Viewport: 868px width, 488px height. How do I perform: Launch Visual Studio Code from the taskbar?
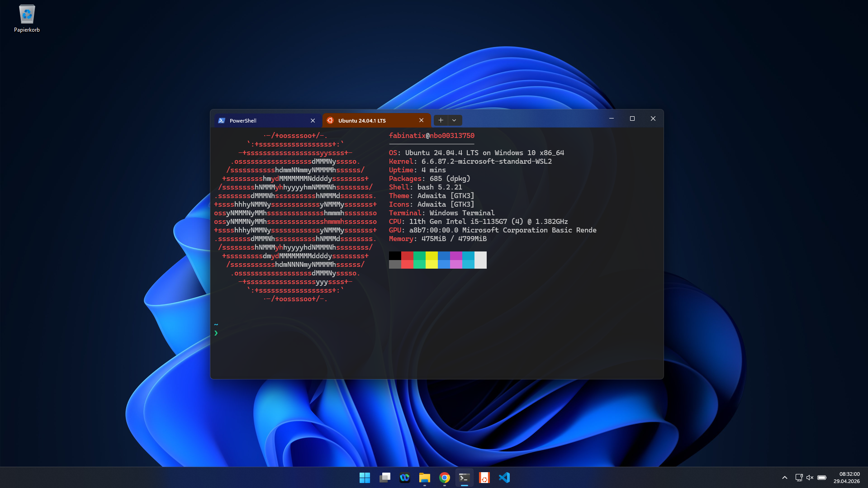click(x=504, y=478)
